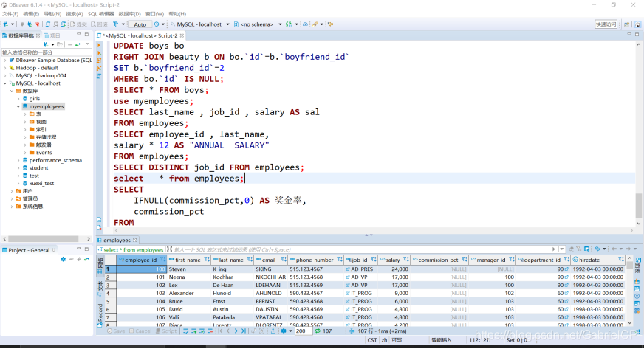644x349 pixels.
Task: Expand the girls database node
Action: tap(18, 99)
